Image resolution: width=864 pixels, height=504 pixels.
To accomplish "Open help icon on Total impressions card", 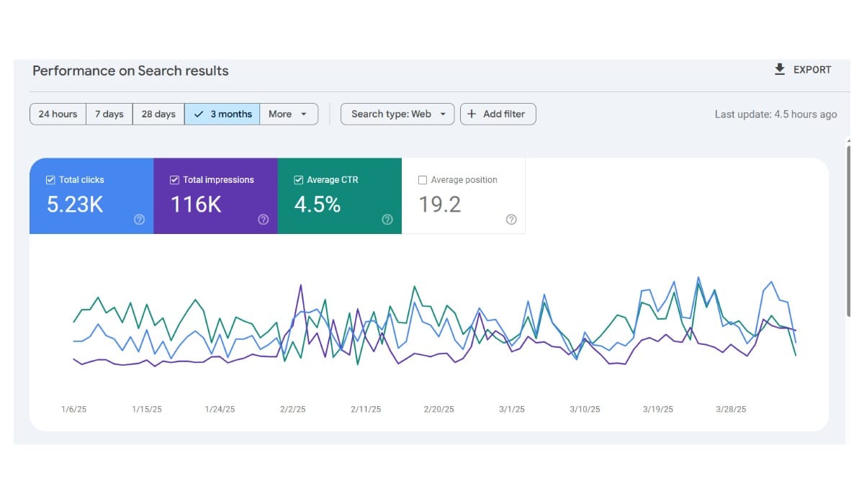I will (x=264, y=220).
